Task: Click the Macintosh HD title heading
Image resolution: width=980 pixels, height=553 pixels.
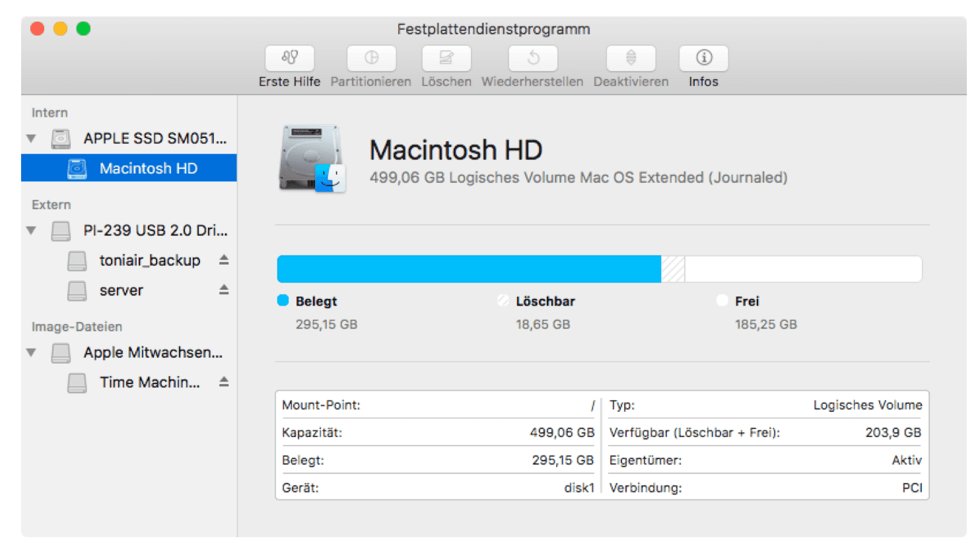Action: [x=456, y=150]
